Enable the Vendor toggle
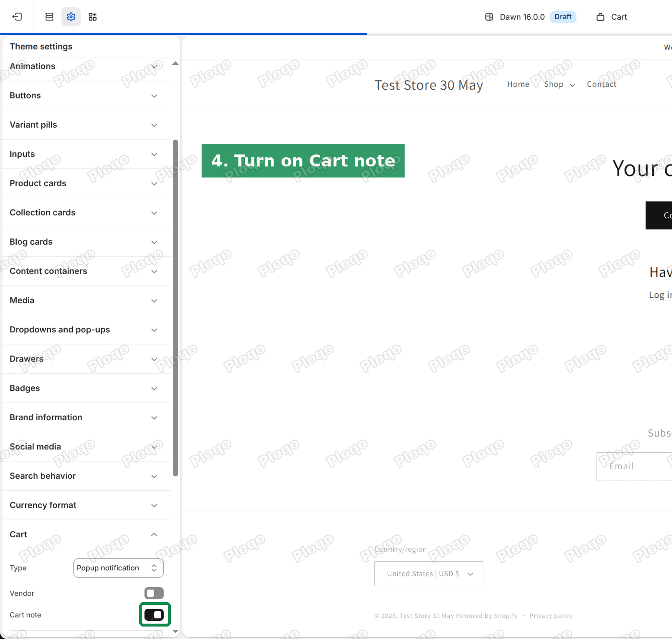Image resolution: width=672 pixels, height=639 pixels. [x=154, y=593]
